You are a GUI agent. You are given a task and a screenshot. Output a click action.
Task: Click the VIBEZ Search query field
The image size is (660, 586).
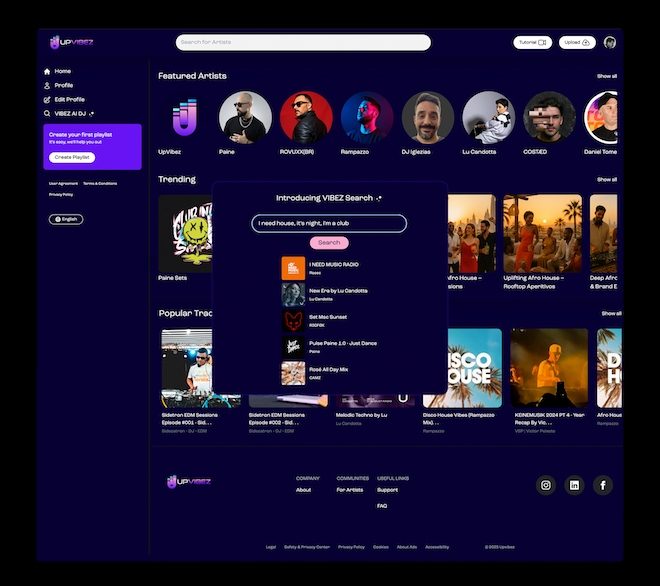329,223
